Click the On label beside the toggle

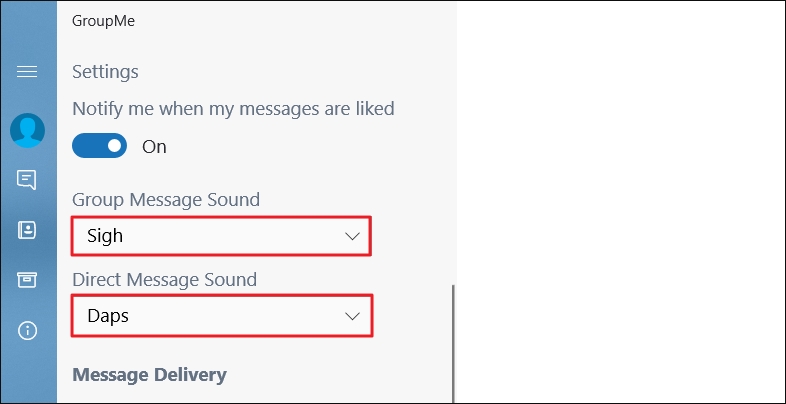tap(154, 147)
